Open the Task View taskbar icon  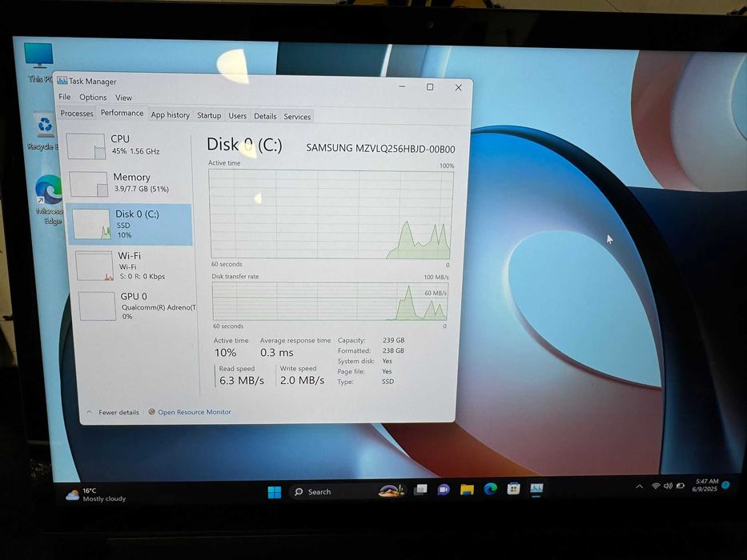pos(420,490)
